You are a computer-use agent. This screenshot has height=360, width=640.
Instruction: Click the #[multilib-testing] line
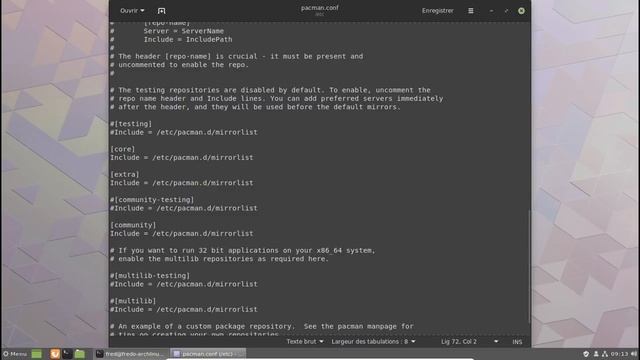point(150,276)
